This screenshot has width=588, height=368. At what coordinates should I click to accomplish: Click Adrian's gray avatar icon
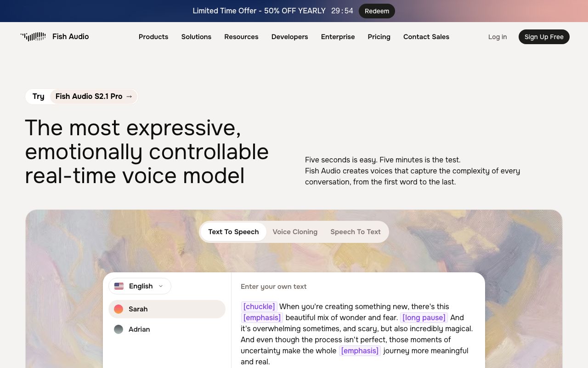[x=119, y=329]
